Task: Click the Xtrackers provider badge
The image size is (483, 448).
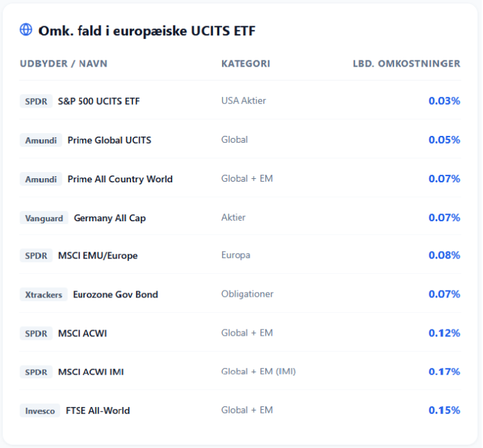Action: point(44,294)
